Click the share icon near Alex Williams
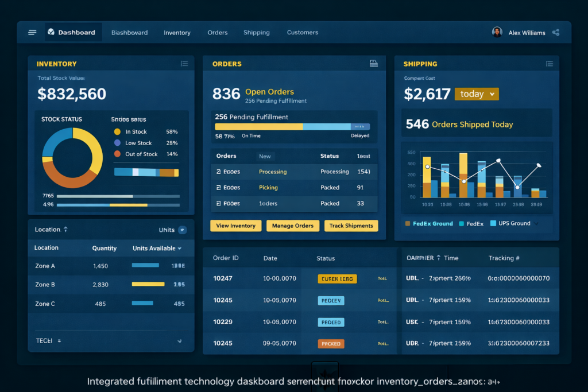The image size is (588, 392). [x=556, y=32]
